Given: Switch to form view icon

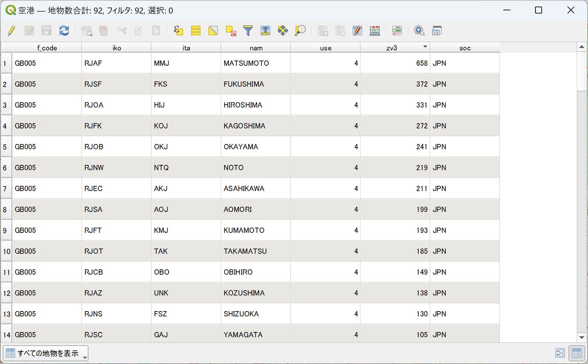Looking at the screenshot, I should coord(560,353).
